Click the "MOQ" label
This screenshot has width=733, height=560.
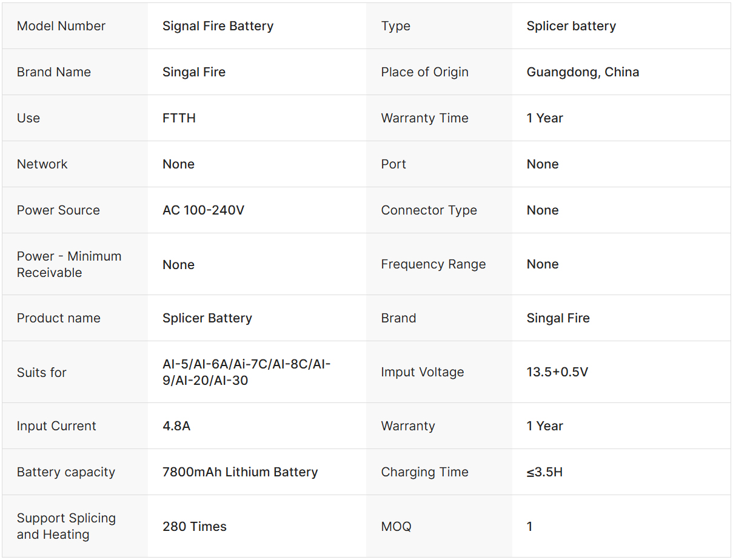click(396, 527)
